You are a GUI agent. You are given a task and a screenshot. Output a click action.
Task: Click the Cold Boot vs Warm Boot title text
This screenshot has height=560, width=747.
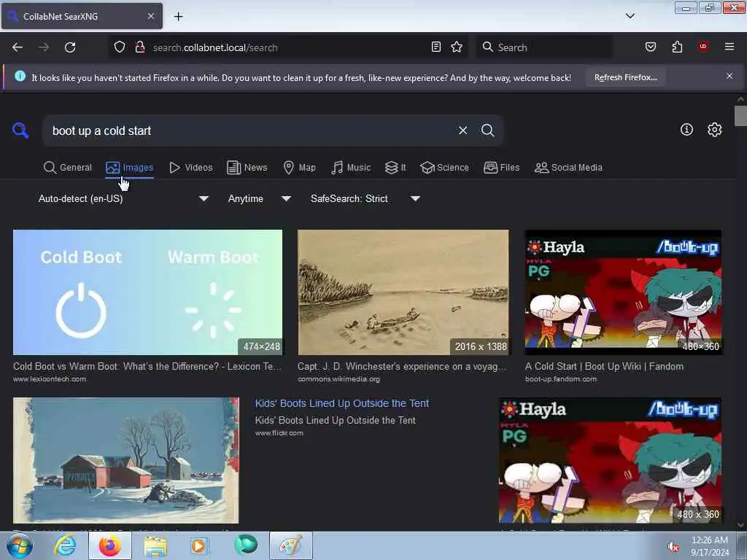(147, 367)
